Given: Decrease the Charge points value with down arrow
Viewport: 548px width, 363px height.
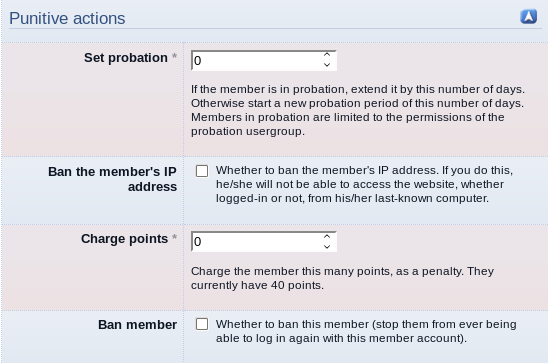Looking at the screenshot, I should point(327,247).
